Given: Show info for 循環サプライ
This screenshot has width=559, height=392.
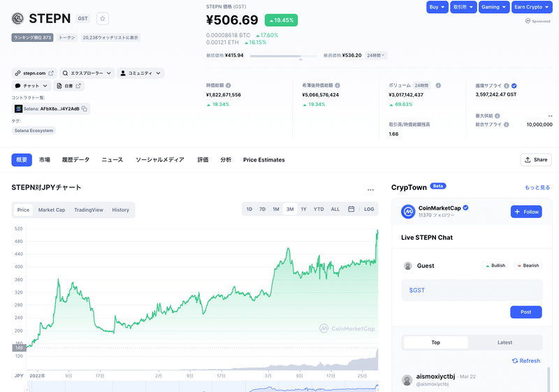Looking at the screenshot, I should coord(506,85).
